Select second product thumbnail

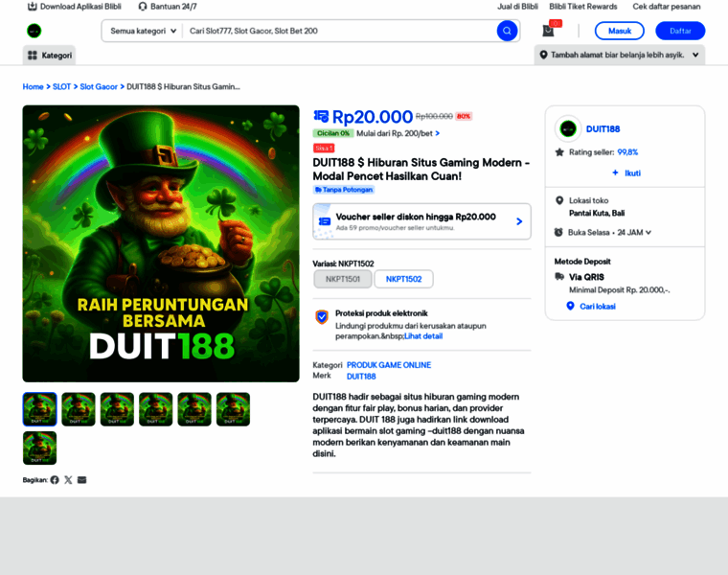point(79,409)
